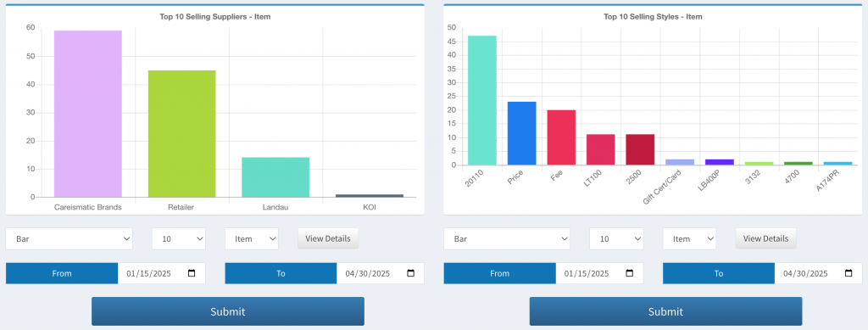
Task: Click View Details under the suppliers chart
Action: (x=328, y=238)
